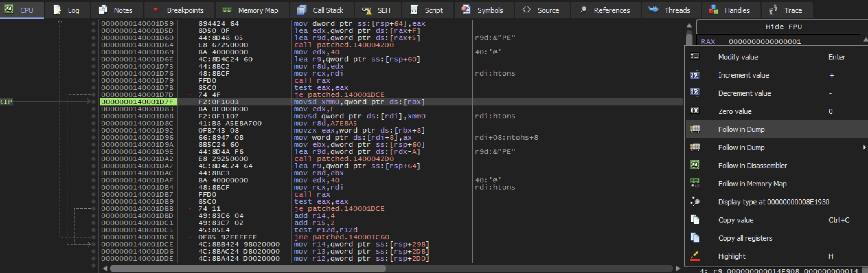The image size is (868, 273).
Task: Switch to the Source tab
Action: point(542,10)
